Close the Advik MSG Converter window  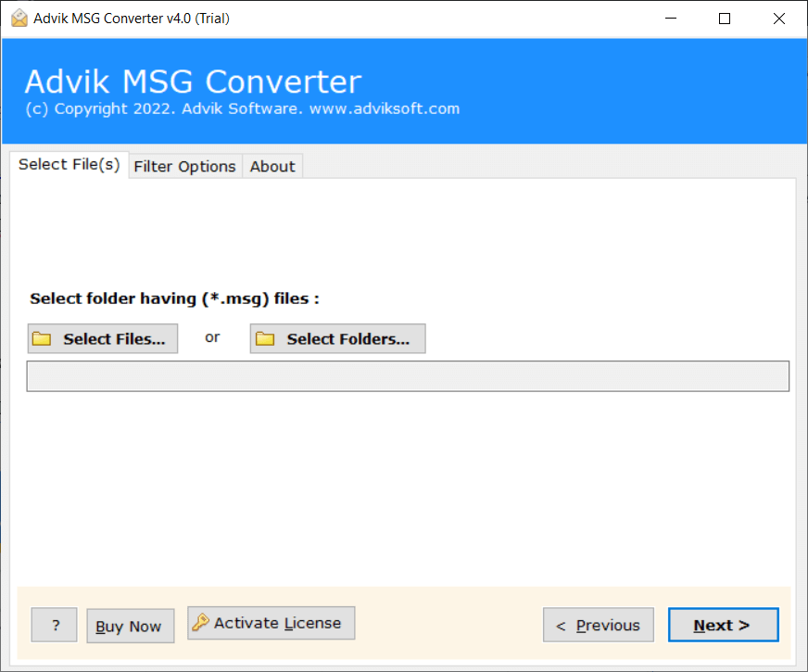pyautogui.click(x=779, y=19)
